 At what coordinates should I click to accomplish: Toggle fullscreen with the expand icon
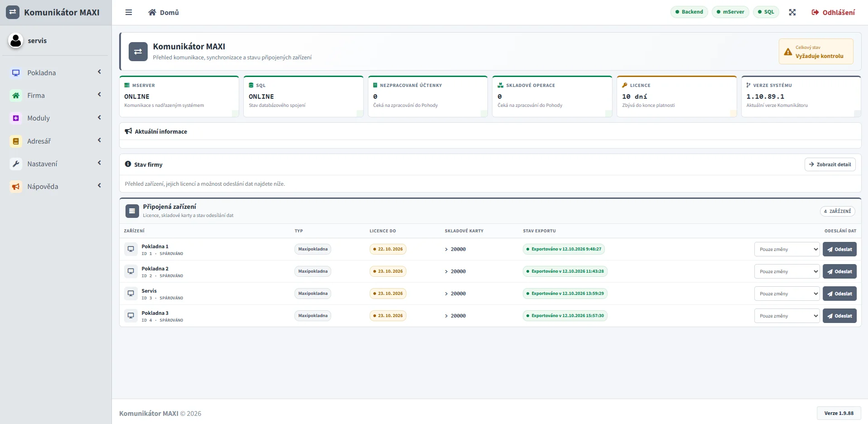[x=792, y=12]
